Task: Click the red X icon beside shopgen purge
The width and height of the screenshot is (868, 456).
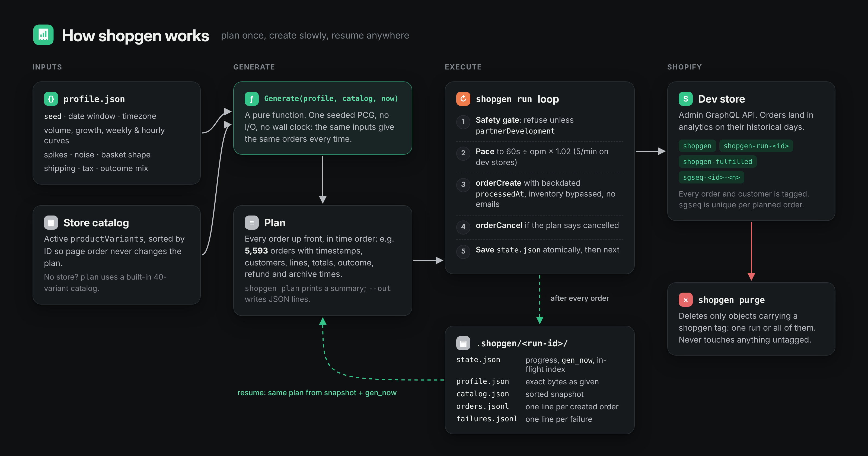Action: tap(686, 300)
